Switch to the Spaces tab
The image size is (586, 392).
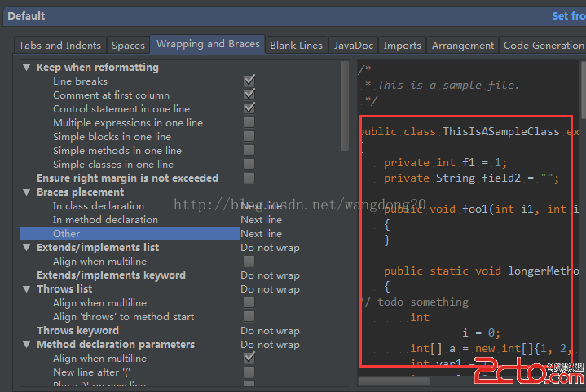(128, 45)
